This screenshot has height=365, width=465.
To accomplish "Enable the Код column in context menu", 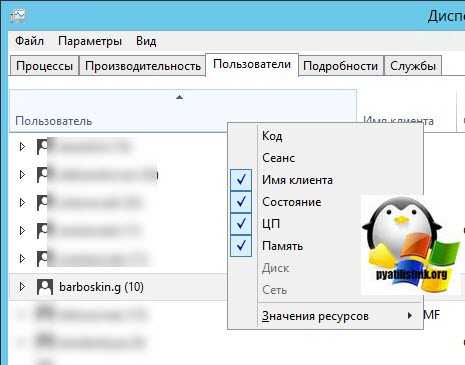I will point(272,136).
